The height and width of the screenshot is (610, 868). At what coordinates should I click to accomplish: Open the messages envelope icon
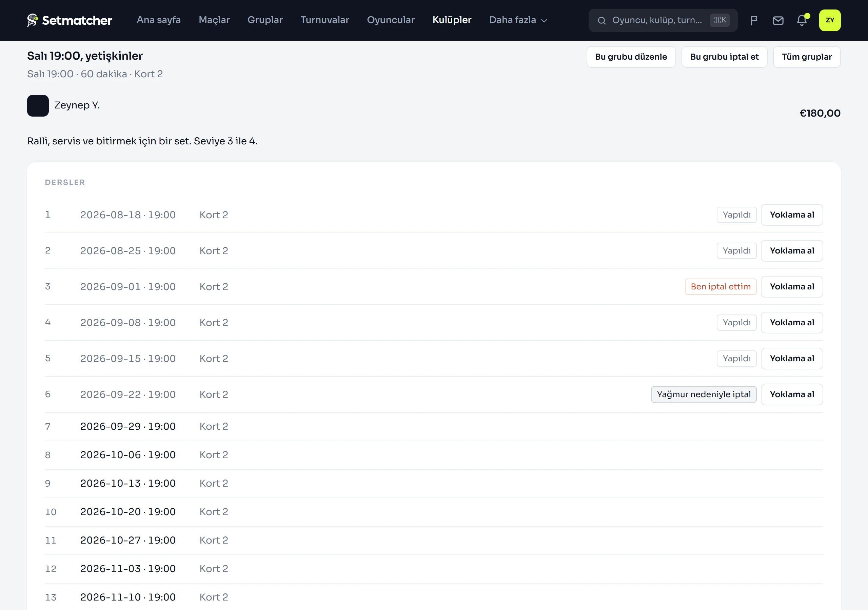click(x=778, y=20)
